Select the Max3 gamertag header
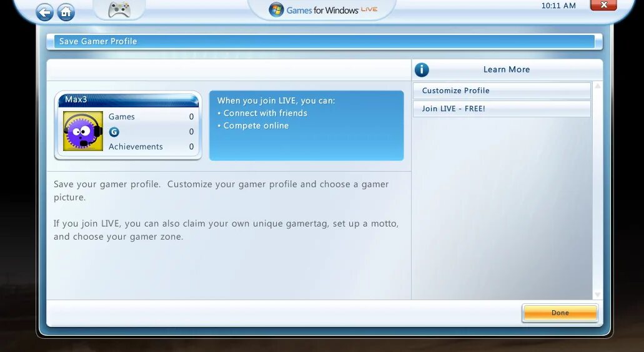Image resolution: width=644 pixels, height=352 pixels. [128, 100]
